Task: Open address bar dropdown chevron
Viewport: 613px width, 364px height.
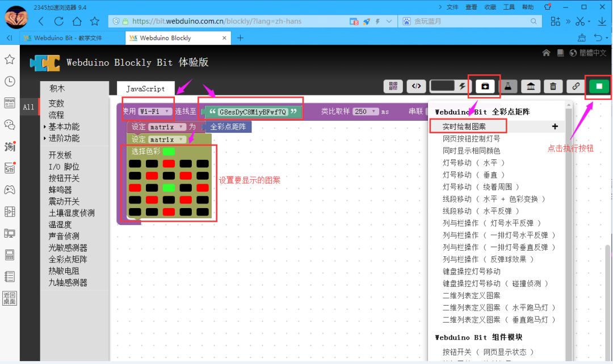Action: click(x=389, y=22)
